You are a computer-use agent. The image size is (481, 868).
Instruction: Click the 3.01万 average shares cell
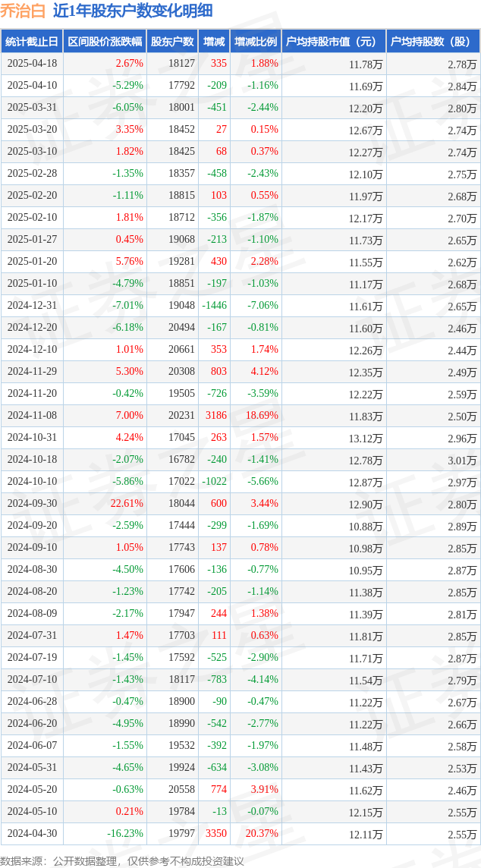[x=462, y=461]
